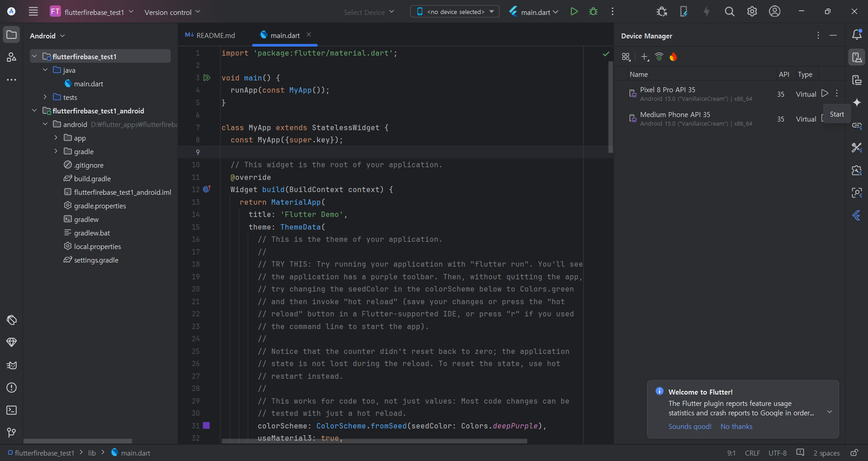Click Pair devices using Wi-Fi icon
This screenshot has height=461, width=868.
pyautogui.click(x=659, y=57)
